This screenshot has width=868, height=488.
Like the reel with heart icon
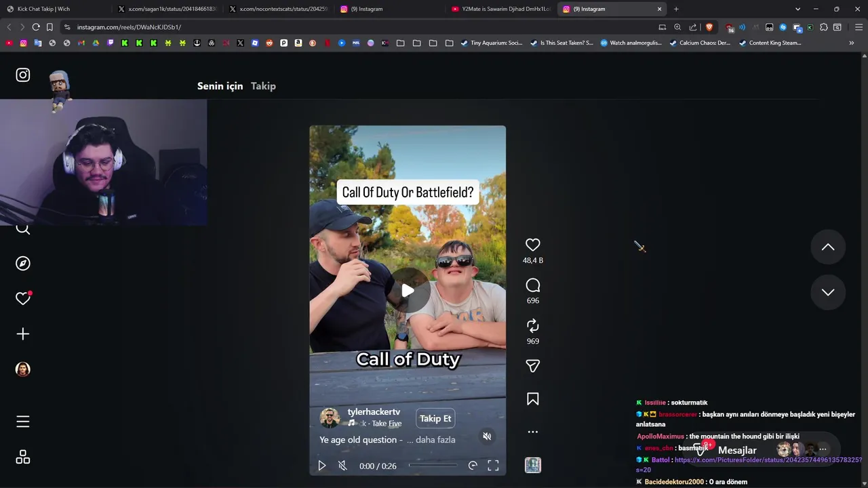533,245
